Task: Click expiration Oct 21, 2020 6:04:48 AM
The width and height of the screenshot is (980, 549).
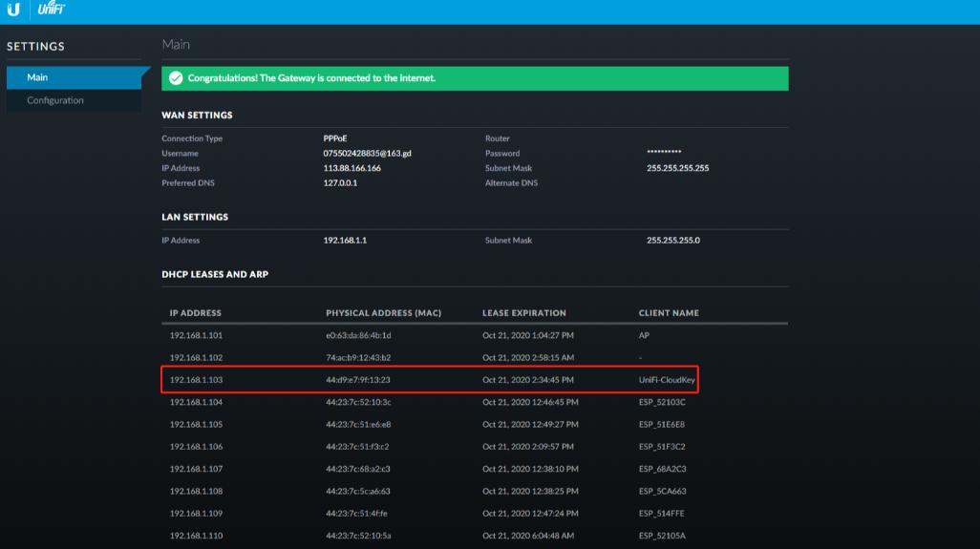Action: point(527,536)
